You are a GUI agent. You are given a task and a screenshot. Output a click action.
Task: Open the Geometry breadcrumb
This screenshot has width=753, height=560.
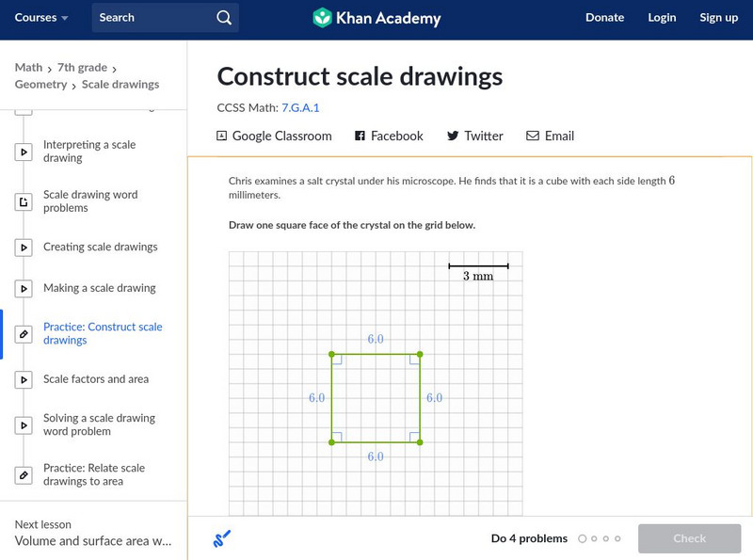click(x=40, y=84)
